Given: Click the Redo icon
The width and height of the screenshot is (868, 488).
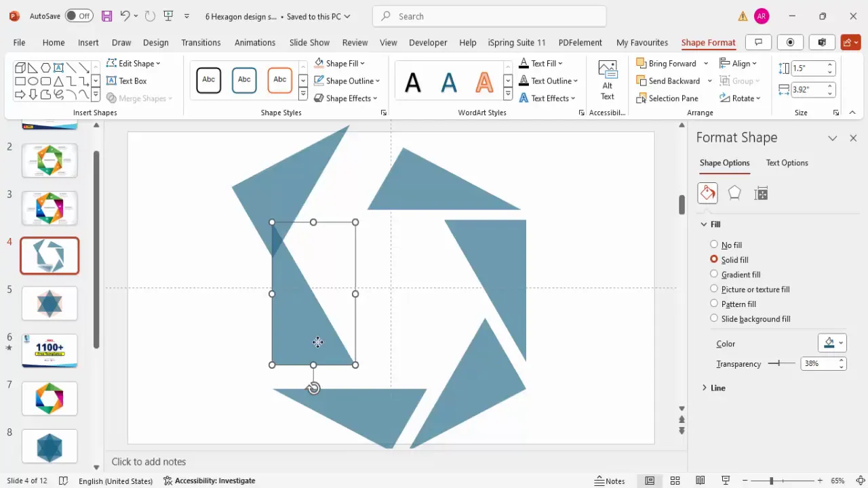Looking at the screenshot, I should coord(150,16).
